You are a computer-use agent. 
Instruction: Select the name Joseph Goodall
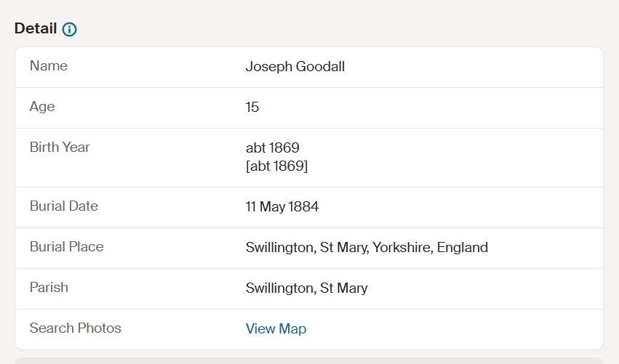(295, 67)
